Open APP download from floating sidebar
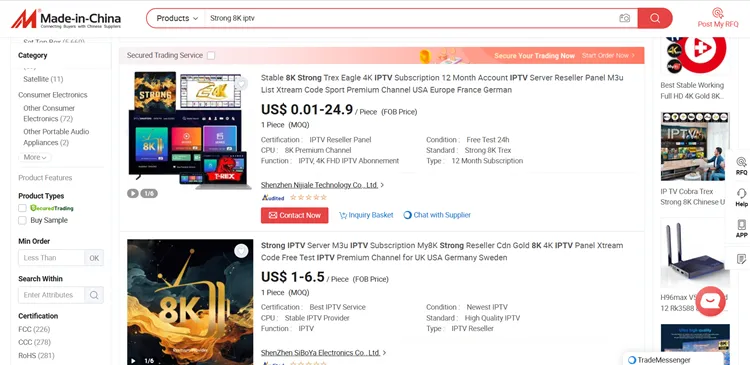 (x=741, y=229)
